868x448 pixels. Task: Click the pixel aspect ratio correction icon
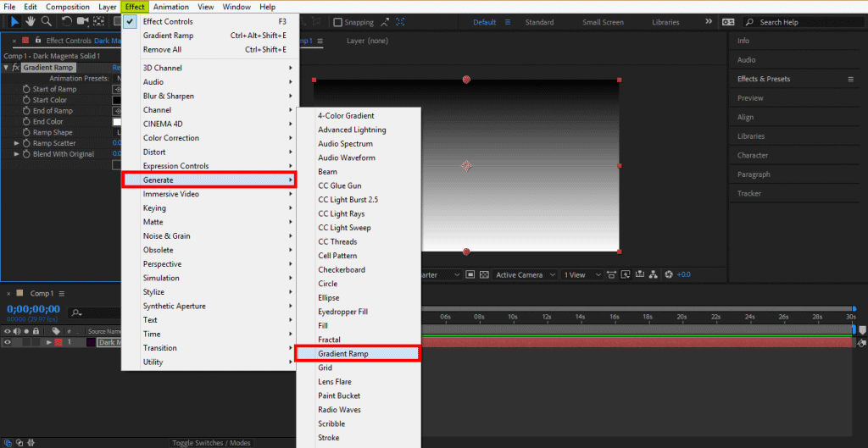(x=611, y=274)
